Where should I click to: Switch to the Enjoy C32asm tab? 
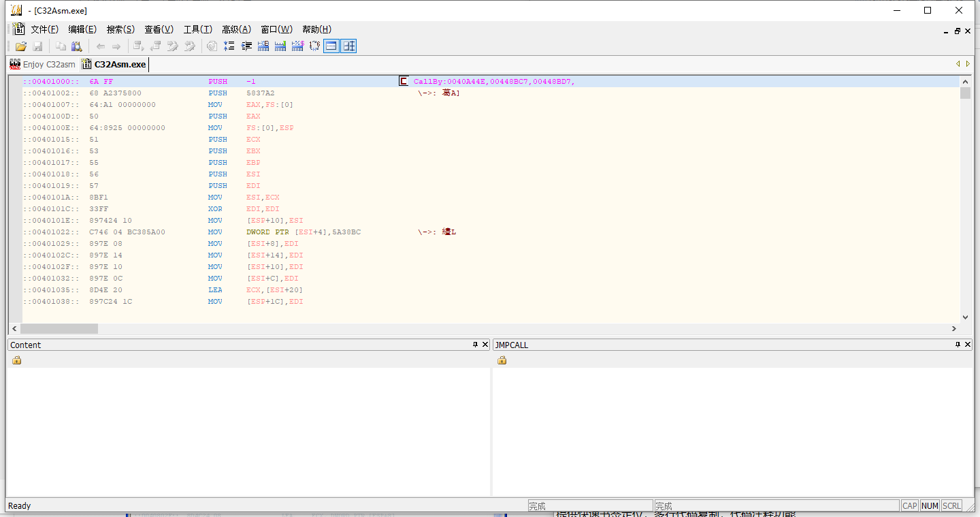pyautogui.click(x=42, y=65)
